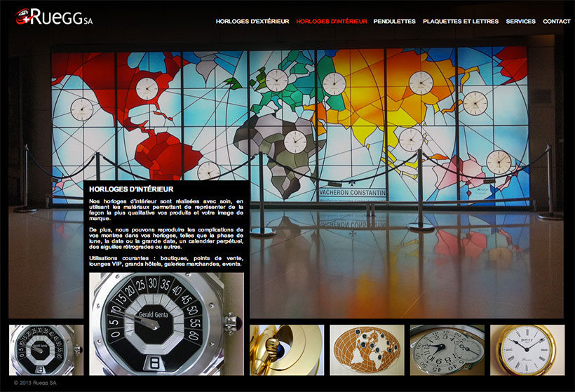The image size is (575, 392).
Task: Open Plaquettes et lettres section
Action: (461, 21)
